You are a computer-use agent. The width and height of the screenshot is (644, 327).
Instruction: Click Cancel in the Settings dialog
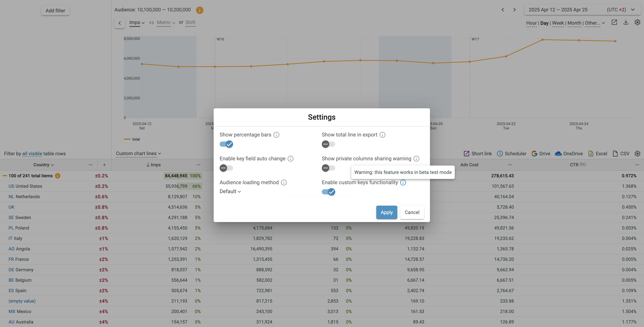point(412,212)
